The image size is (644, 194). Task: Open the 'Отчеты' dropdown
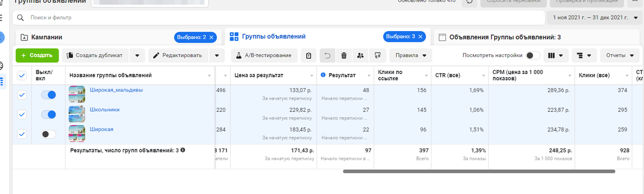619,55
